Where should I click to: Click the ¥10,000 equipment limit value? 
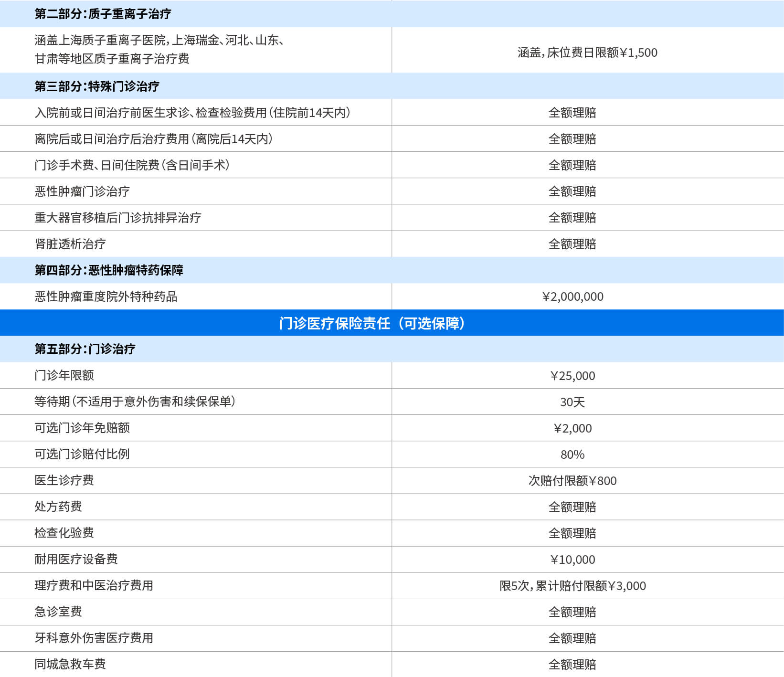click(572, 560)
